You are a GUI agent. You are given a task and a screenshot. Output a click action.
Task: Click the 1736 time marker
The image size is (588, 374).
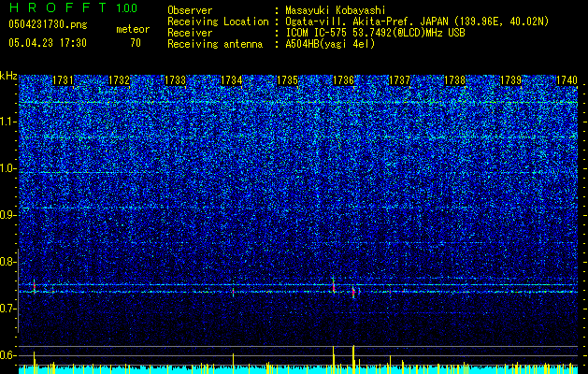pyautogui.click(x=343, y=80)
